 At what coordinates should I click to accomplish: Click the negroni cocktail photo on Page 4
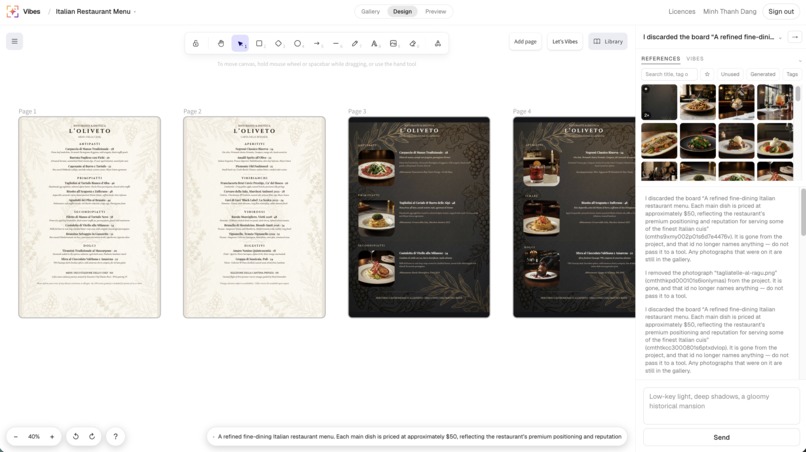tap(541, 167)
